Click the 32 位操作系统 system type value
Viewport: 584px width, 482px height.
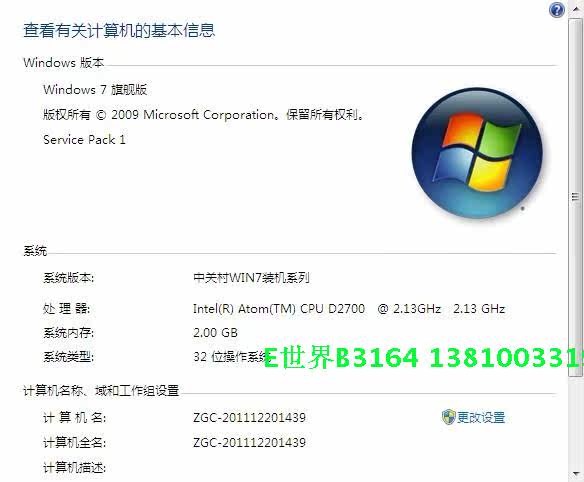pyautogui.click(x=228, y=357)
